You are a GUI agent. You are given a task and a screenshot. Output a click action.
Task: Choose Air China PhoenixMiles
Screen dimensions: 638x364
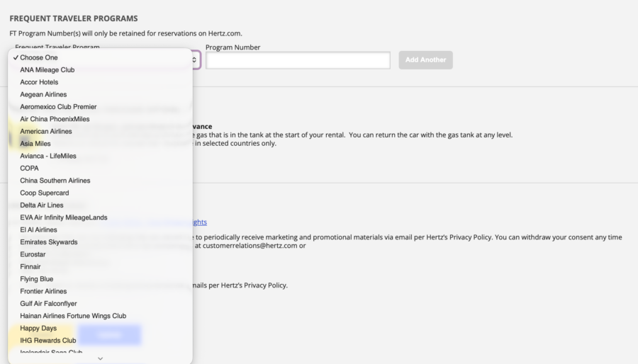point(100,119)
